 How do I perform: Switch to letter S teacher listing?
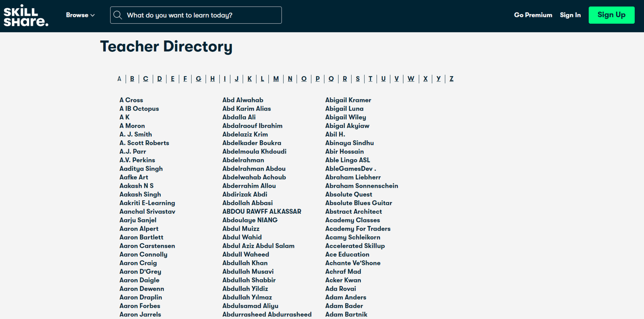(x=358, y=79)
